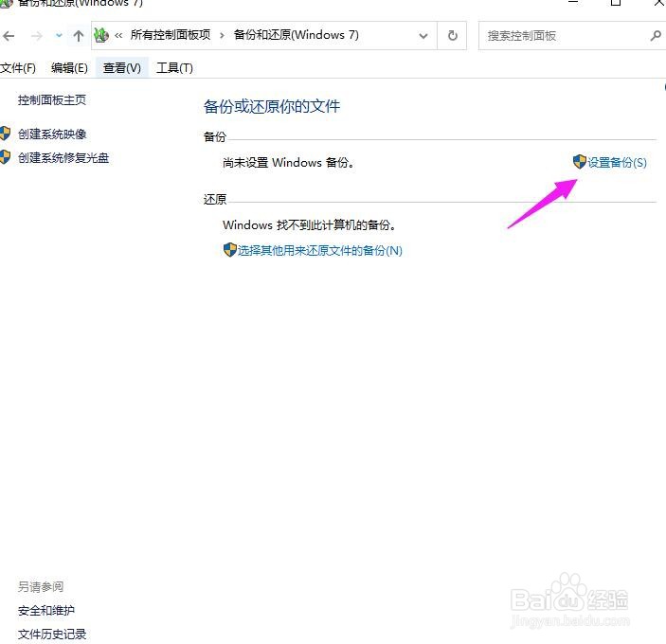Viewport: 666px width, 644px height.
Task: Open 所有控制面板项 breadcrumb
Action: (x=171, y=35)
